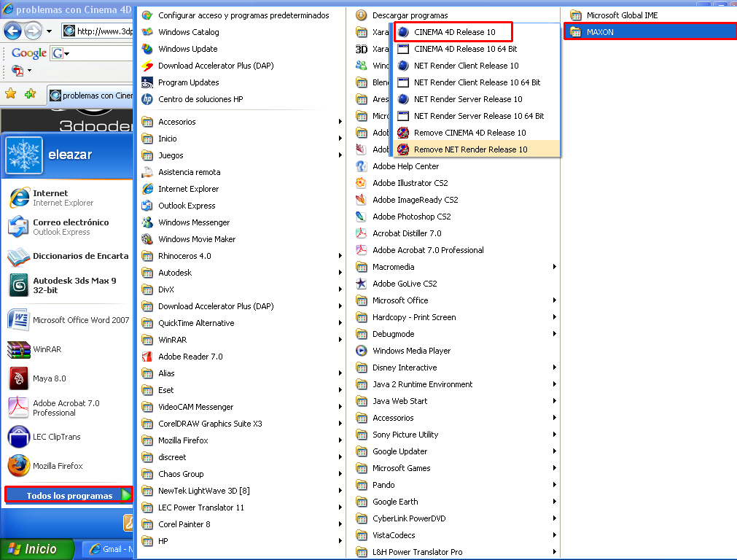The image size is (737, 560).
Task: Launch Autodesk 3ds Max 9 32-bit icon
Action: tap(19, 285)
